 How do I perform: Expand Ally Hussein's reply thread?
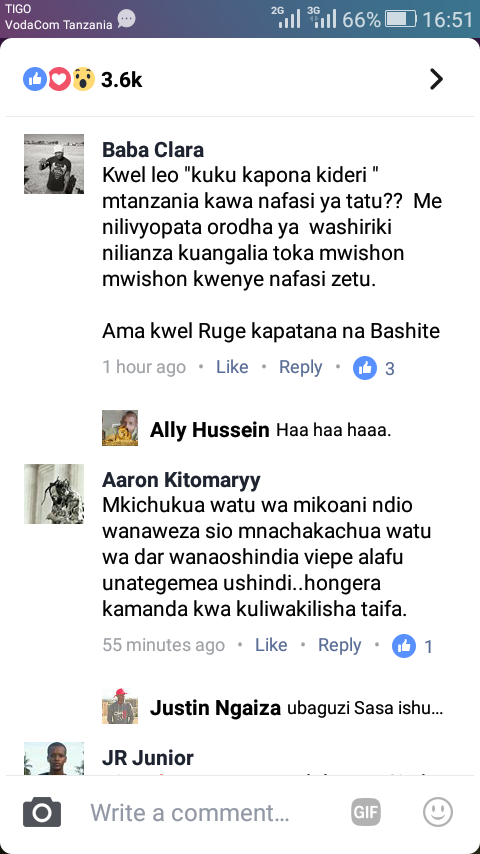coord(247,430)
